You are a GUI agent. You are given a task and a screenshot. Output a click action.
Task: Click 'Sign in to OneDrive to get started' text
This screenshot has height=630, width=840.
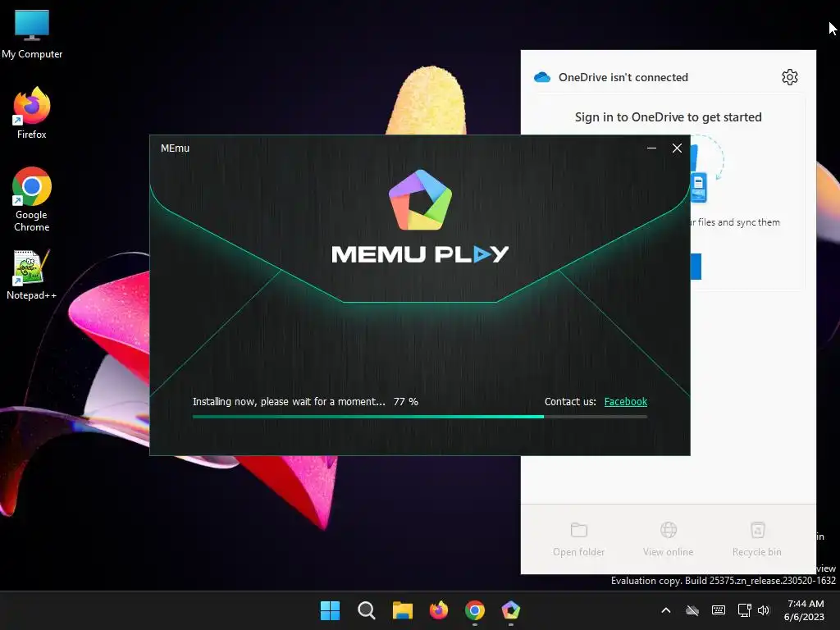click(668, 117)
